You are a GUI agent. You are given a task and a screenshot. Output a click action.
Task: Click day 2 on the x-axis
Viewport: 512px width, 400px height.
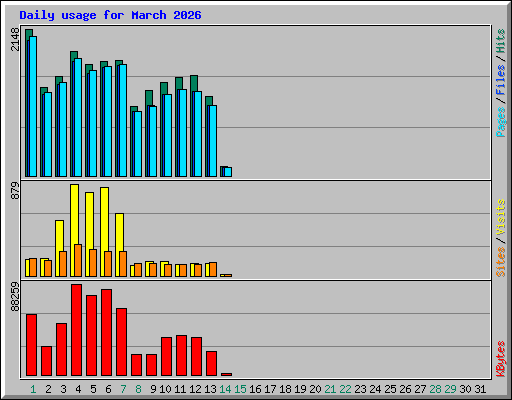48,389
